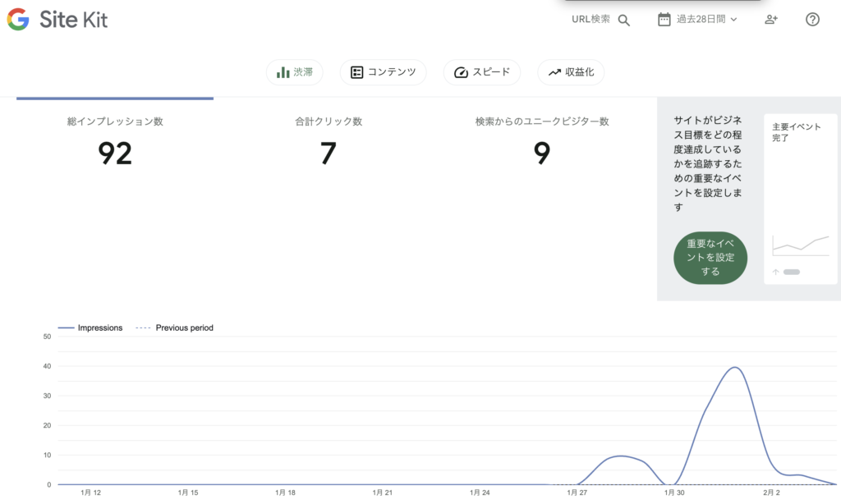Click the コンテンツ chip's list icon
The width and height of the screenshot is (841, 504).
tap(357, 72)
